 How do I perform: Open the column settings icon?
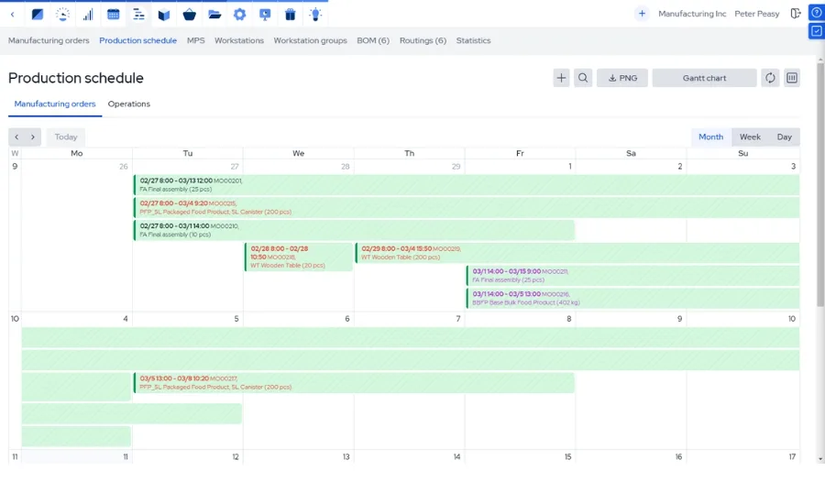pos(792,78)
